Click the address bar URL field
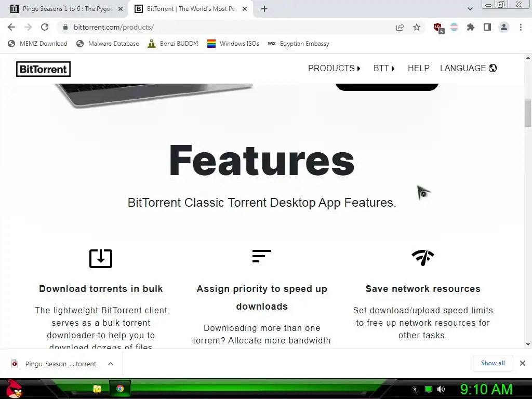The image size is (532, 399). (x=224, y=27)
